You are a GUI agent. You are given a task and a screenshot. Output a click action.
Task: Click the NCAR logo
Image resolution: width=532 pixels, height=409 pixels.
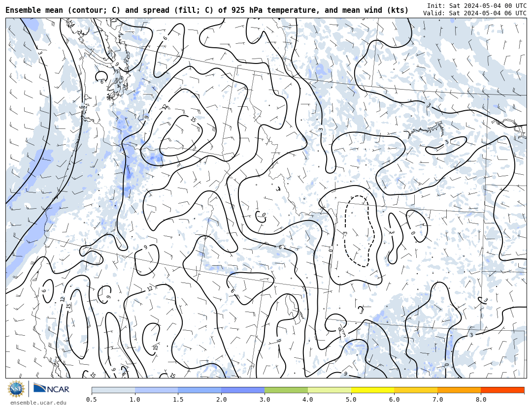click(51, 389)
